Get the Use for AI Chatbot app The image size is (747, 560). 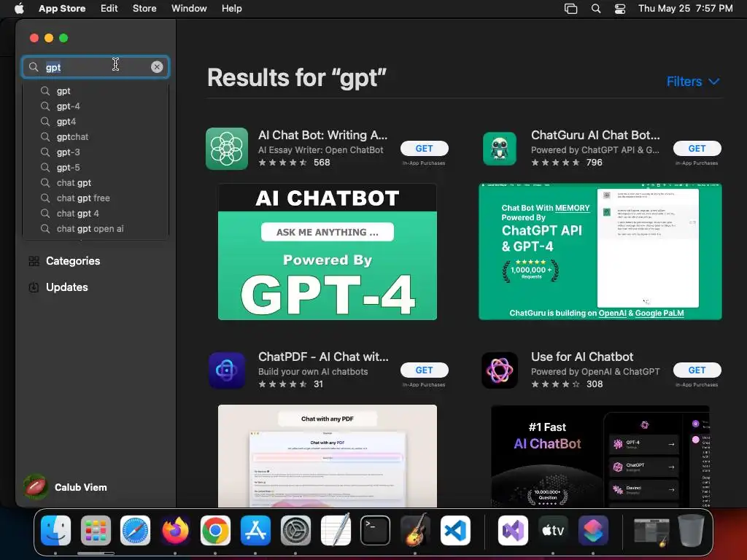click(x=697, y=370)
